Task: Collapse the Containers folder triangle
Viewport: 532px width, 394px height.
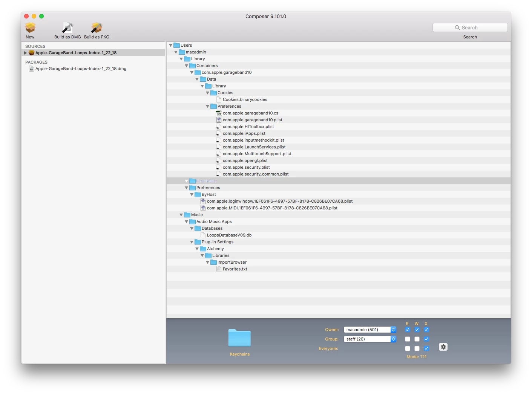Action: tap(186, 66)
